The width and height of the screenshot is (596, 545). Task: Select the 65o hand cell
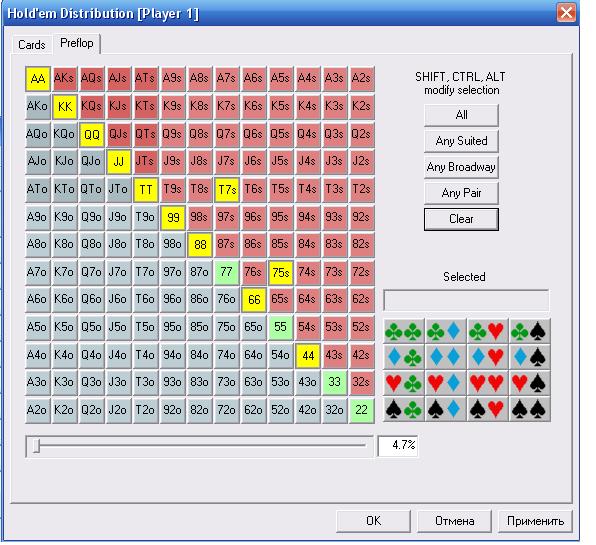(254, 327)
